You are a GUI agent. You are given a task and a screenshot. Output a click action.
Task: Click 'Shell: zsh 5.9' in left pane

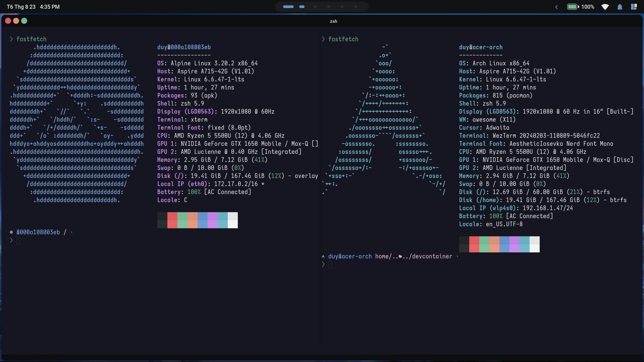click(x=181, y=104)
